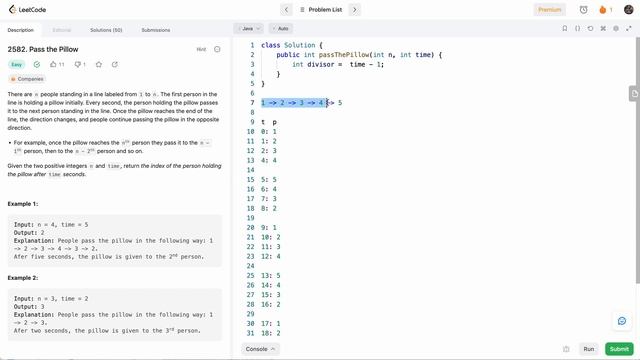
Task: Submit the solution
Action: (x=619, y=349)
